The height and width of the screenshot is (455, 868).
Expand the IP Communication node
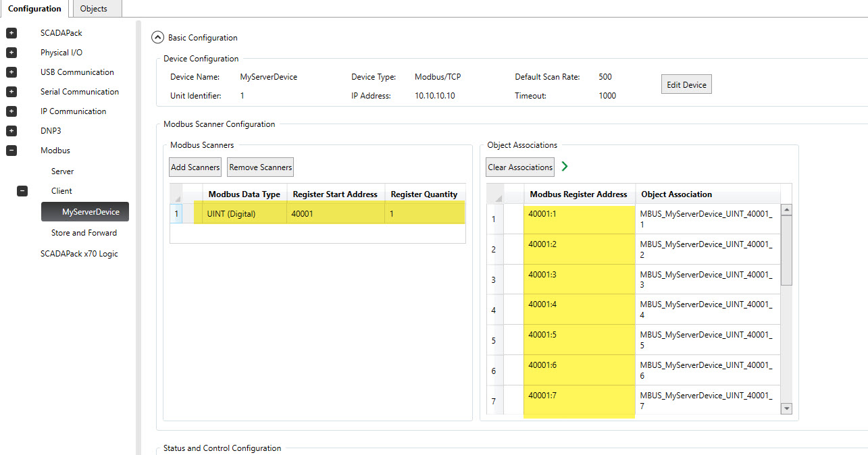click(x=11, y=111)
